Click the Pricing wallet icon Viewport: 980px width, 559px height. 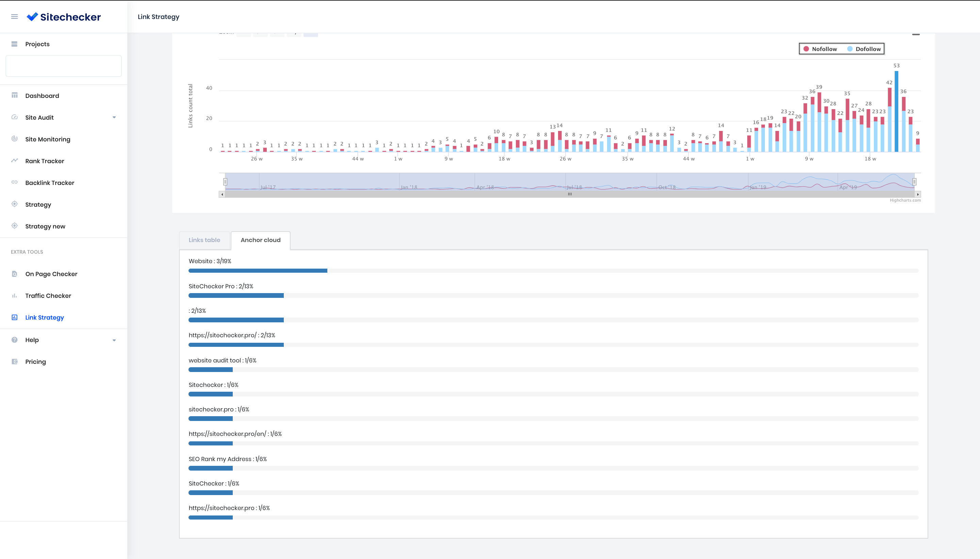15,361
